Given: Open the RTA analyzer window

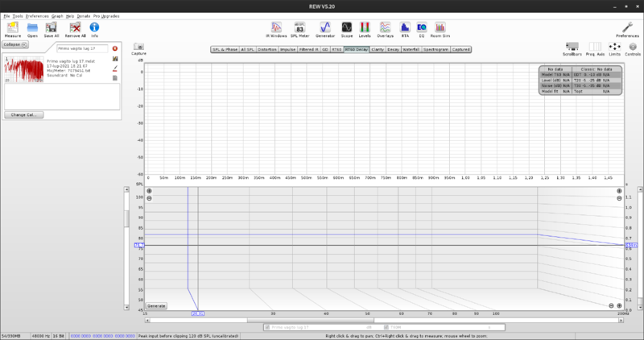Looking at the screenshot, I should point(404,28).
